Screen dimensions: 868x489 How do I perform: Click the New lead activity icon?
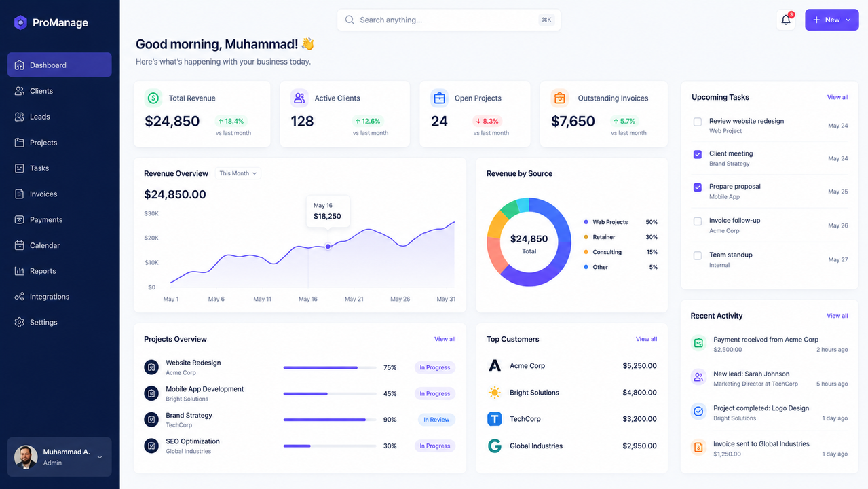tap(698, 377)
